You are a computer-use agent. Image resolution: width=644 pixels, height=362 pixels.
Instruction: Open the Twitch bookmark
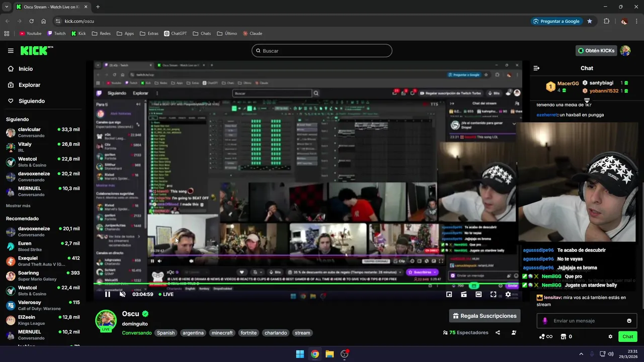pos(56,33)
